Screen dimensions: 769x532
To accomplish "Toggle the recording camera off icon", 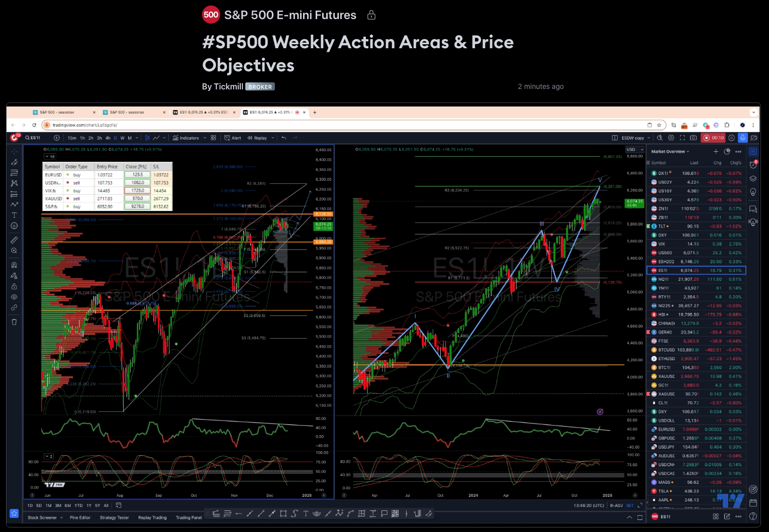I will pos(754,138).
